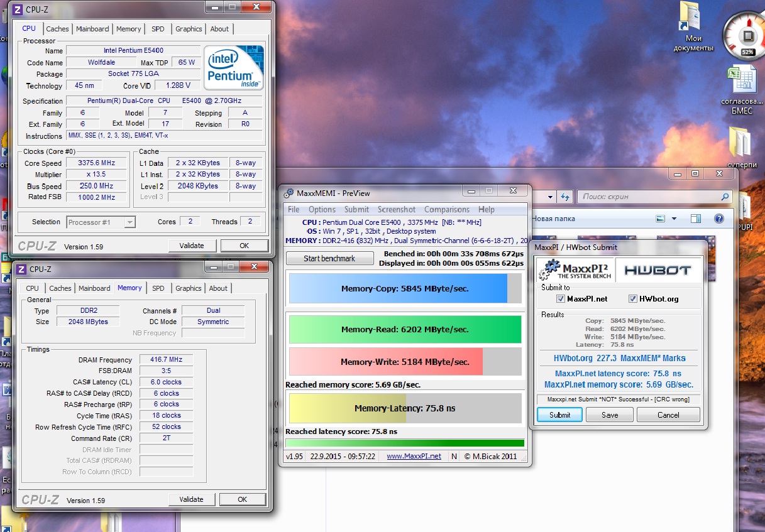Screen dimensions: 765x532
Task: Click the Memory-Copy 5845 MByte/sec bar
Action: [405, 289]
